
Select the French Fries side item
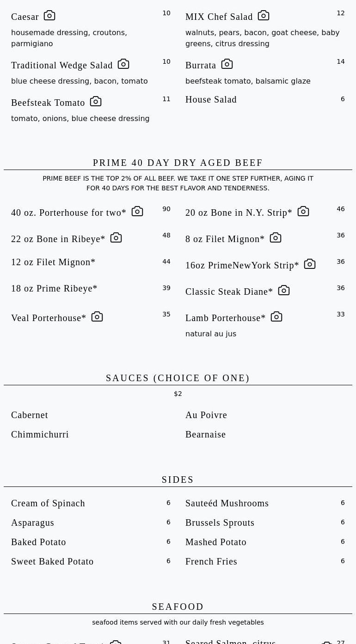211,562
